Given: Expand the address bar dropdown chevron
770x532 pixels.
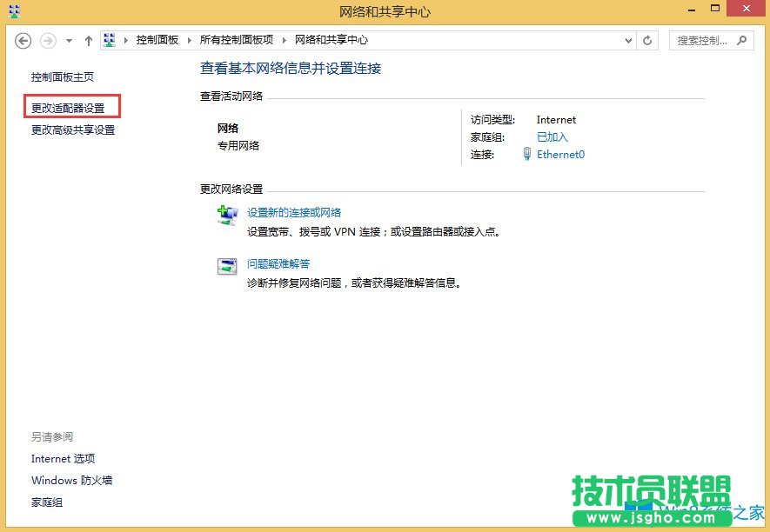Looking at the screenshot, I should point(628,39).
